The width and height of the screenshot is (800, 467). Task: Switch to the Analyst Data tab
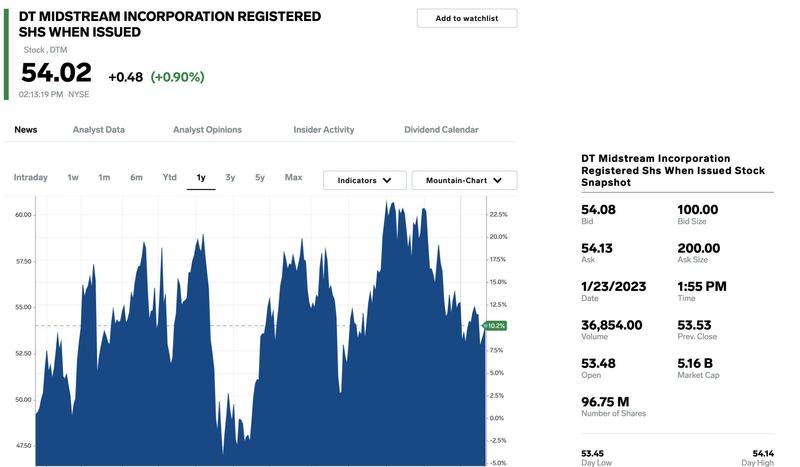(x=98, y=130)
